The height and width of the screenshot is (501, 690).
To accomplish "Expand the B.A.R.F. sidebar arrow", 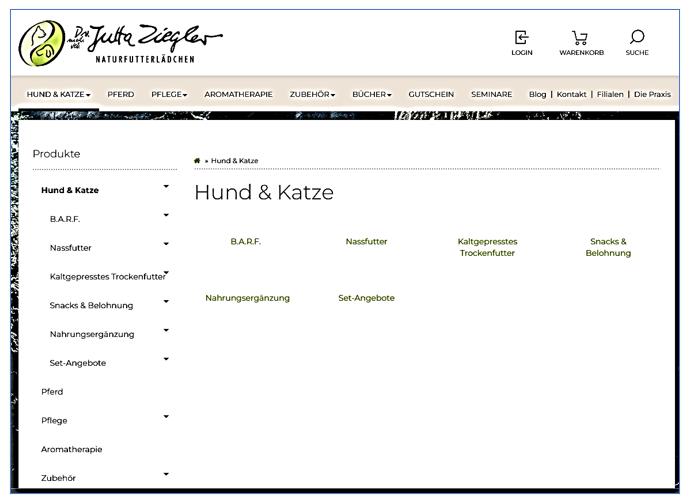I will pyautogui.click(x=166, y=215).
